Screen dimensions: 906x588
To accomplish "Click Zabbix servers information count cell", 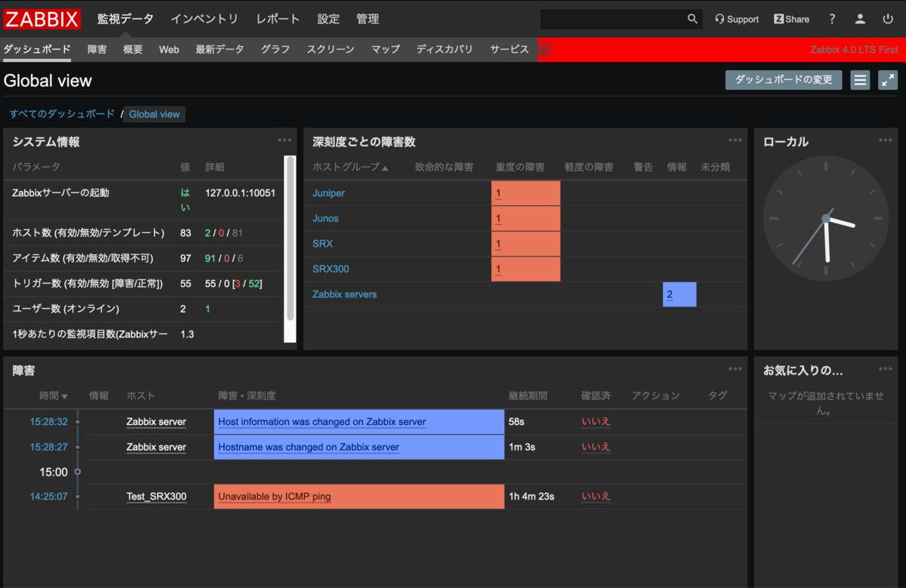I will [679, 294].
